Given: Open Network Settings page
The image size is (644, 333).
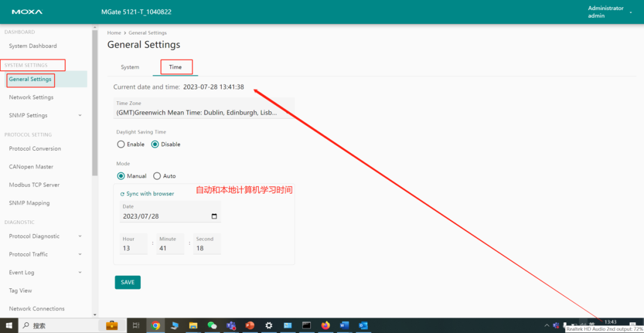Looking at the screenshot, I should click(x=31, y=98).
